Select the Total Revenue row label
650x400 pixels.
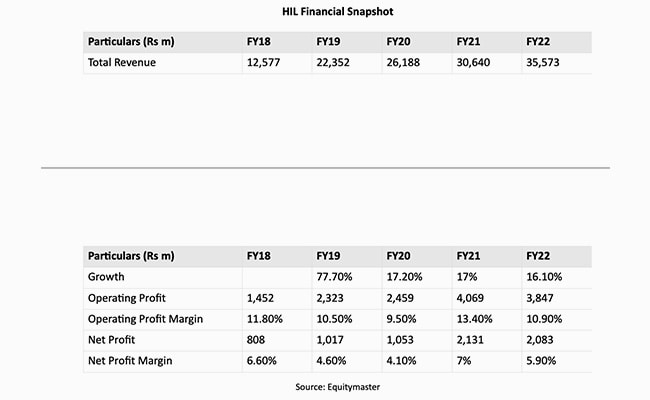point(122,63)
